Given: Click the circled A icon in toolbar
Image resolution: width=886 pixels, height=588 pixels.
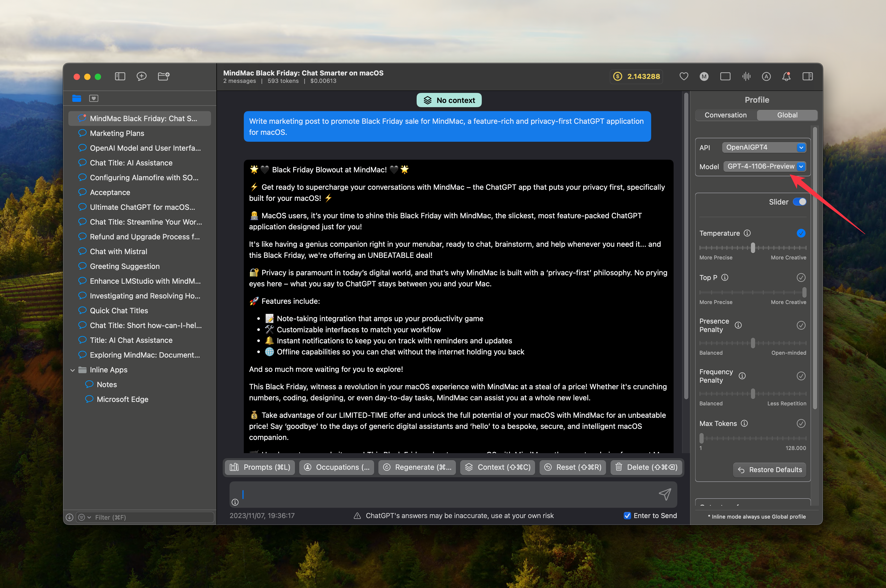Looking at the screenshot, I should [766, 77].
